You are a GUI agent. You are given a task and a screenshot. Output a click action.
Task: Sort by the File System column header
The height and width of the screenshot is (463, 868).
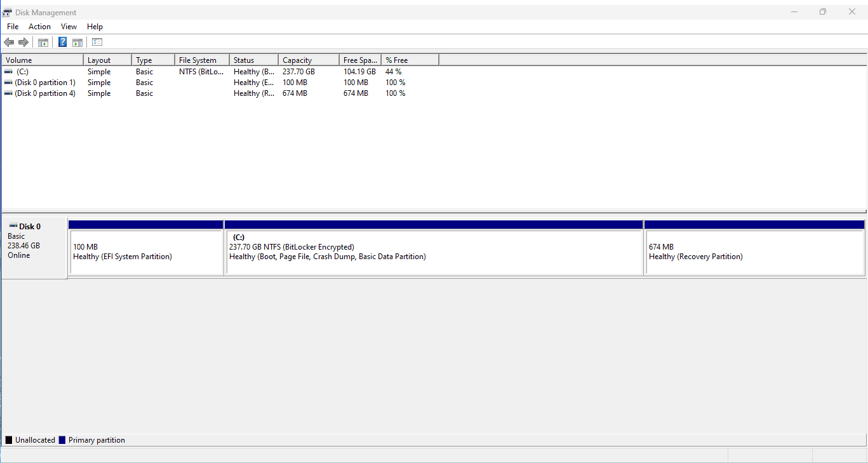[x=202, y=60]
